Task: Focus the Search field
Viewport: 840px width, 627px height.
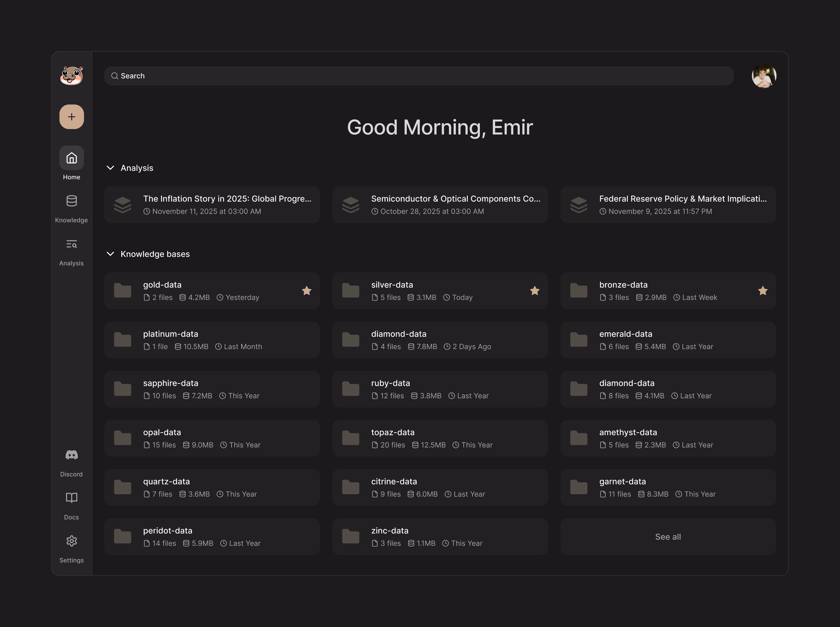Action: point(419,76)
